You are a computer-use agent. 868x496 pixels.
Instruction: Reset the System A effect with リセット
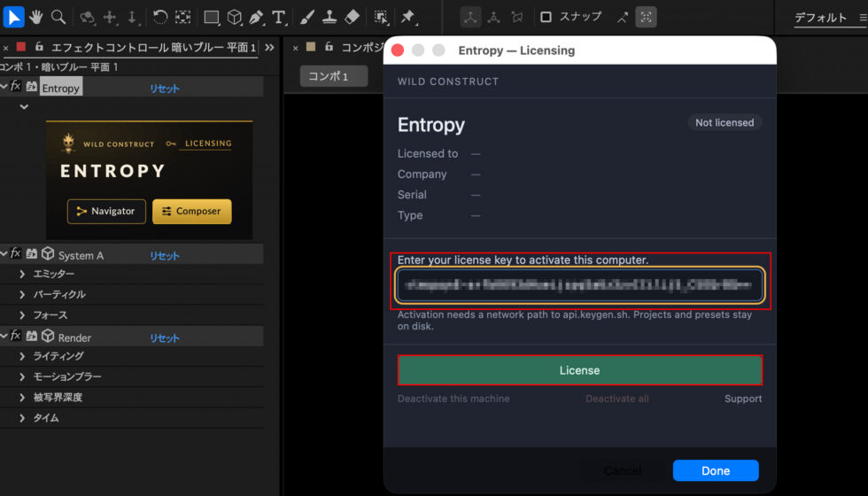pyautogui.click(x=165, y=256)
